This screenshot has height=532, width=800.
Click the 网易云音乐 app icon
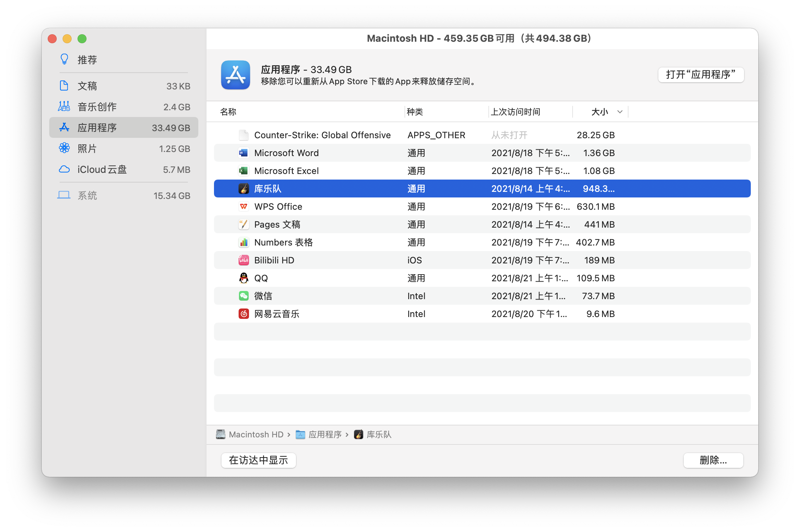click(243, 314)
